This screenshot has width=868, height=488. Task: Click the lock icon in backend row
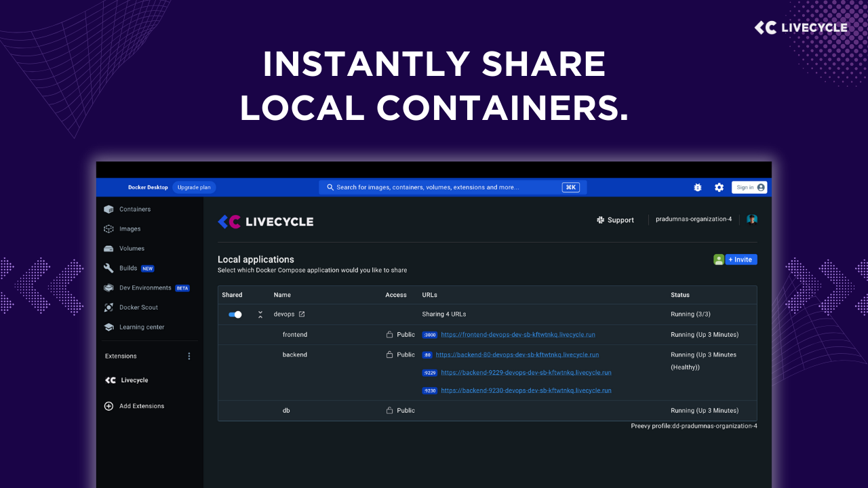tap(389, 354)
